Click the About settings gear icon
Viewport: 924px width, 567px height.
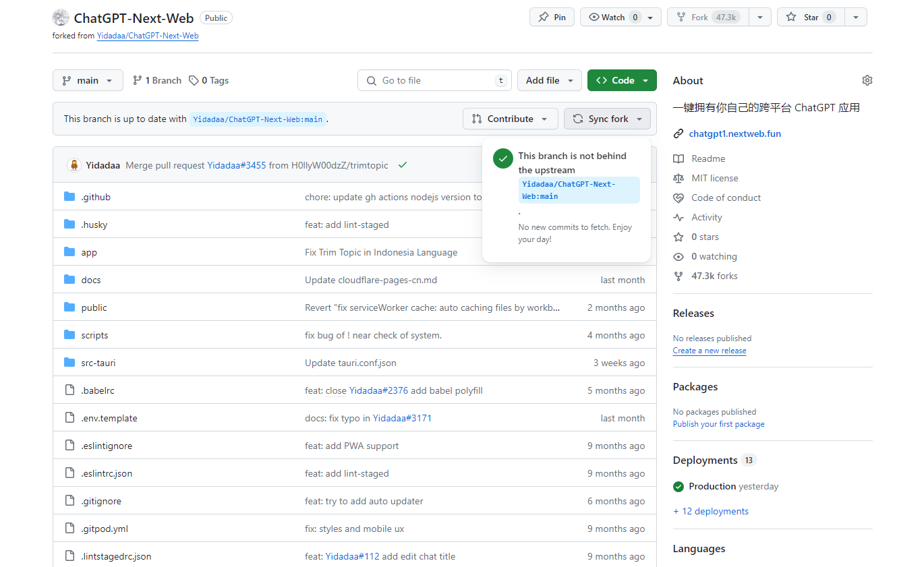point(867,80)
